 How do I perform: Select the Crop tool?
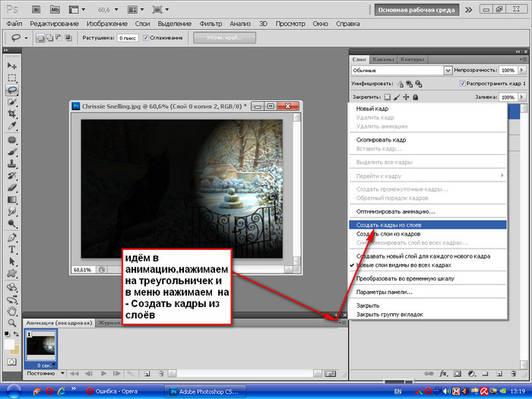point(12,114)
